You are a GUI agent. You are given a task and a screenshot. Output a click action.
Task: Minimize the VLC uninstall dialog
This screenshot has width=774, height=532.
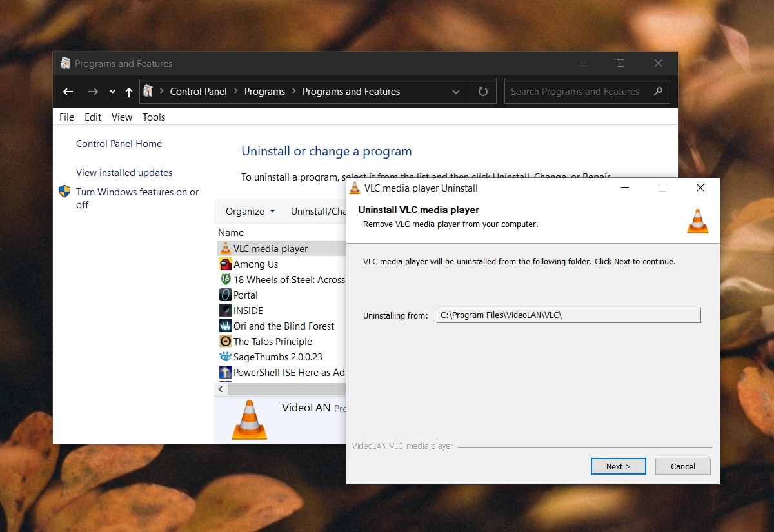tap(624, 188)
